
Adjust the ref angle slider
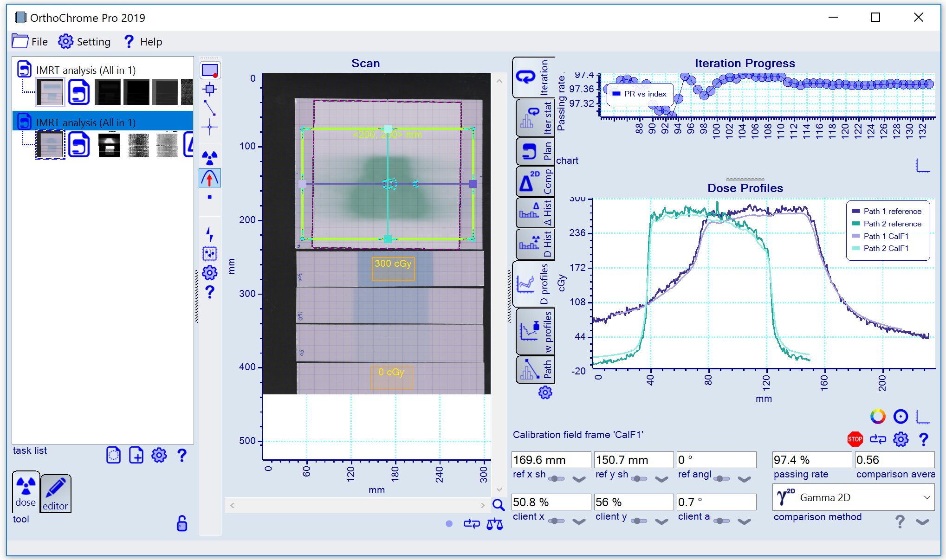(x=721, y=479)
